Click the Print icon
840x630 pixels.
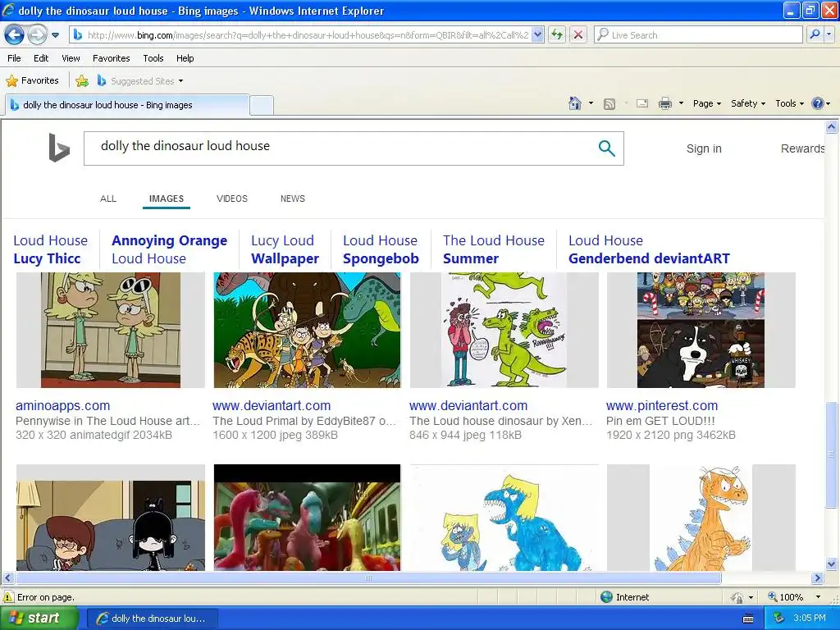point(664,103)
